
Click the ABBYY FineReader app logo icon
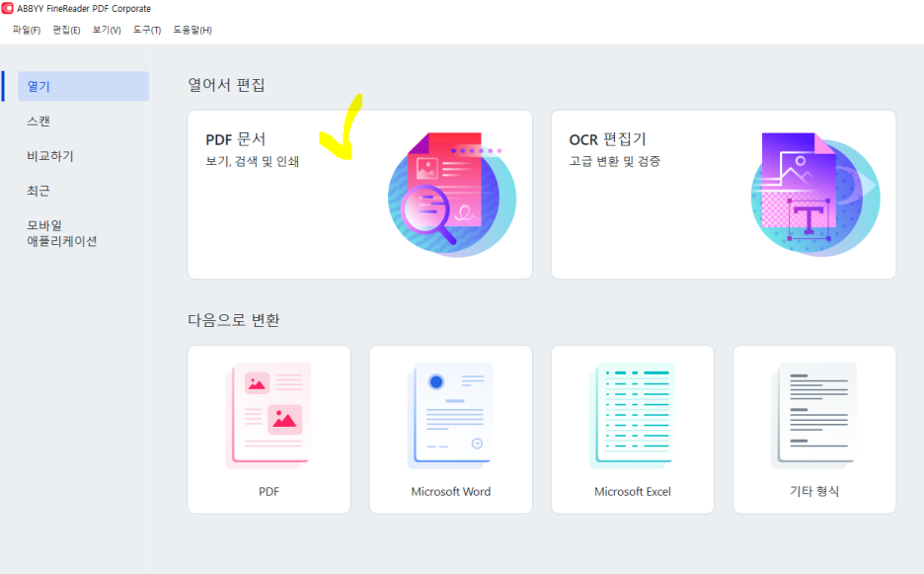point(7,8)
